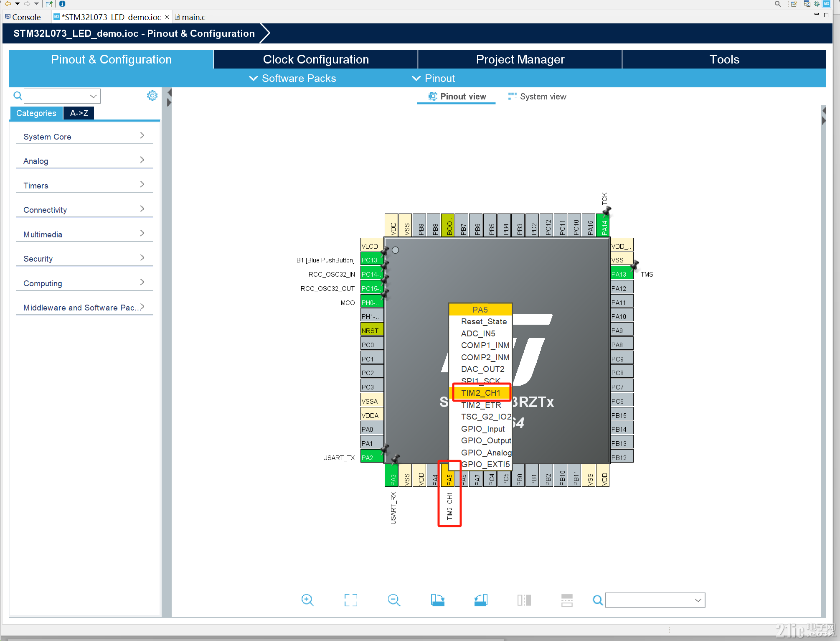Click the horizontal layout rows icon
840x641 pixels.
click(567, 600)
